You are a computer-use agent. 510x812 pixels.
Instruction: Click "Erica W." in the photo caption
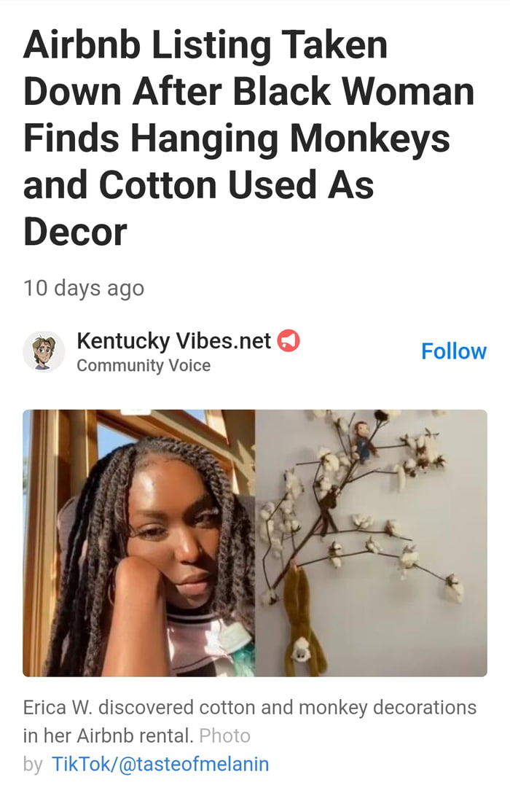point(58,707)
